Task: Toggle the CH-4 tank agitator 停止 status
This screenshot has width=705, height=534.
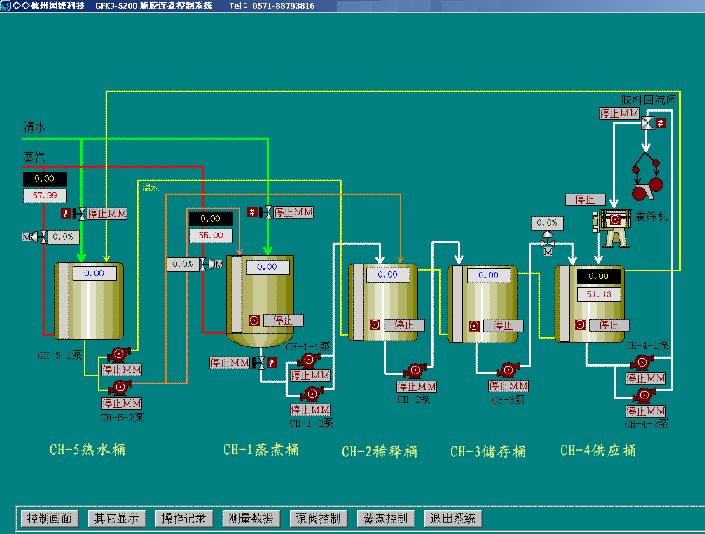Action: click(x=608, y=324)
